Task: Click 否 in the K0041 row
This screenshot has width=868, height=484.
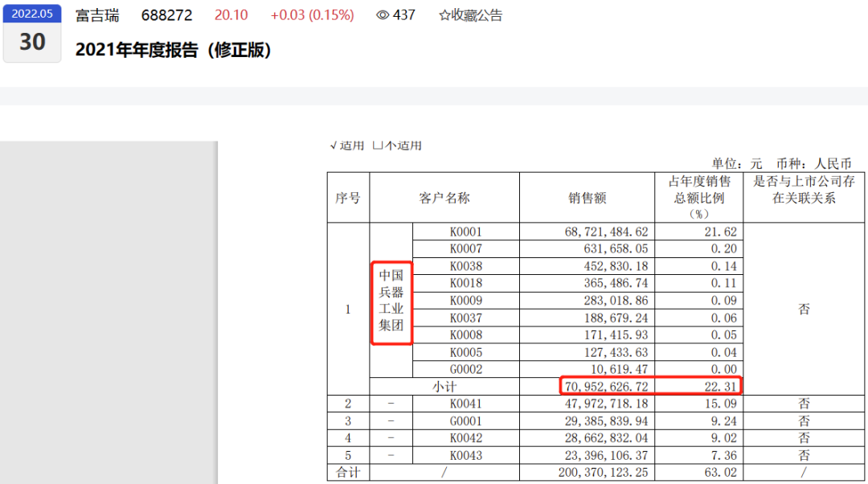Action: pyautogui.click(x=805, y=404)
